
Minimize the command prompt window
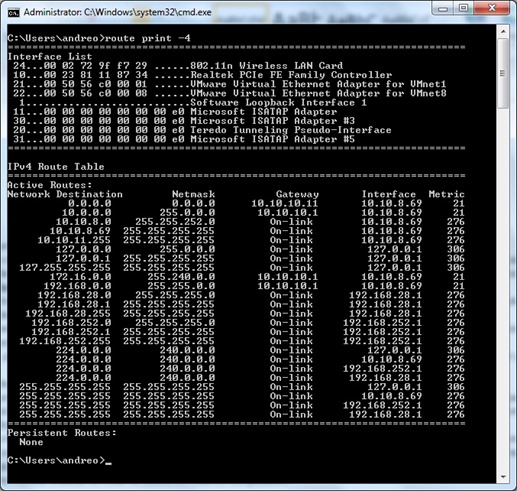click(443, 8)
